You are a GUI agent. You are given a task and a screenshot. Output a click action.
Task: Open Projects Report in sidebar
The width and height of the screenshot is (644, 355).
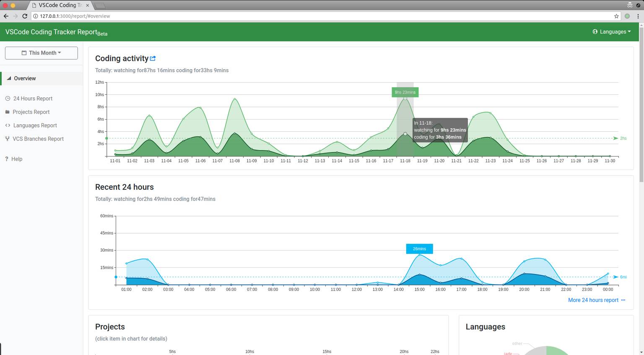point(31,112)
